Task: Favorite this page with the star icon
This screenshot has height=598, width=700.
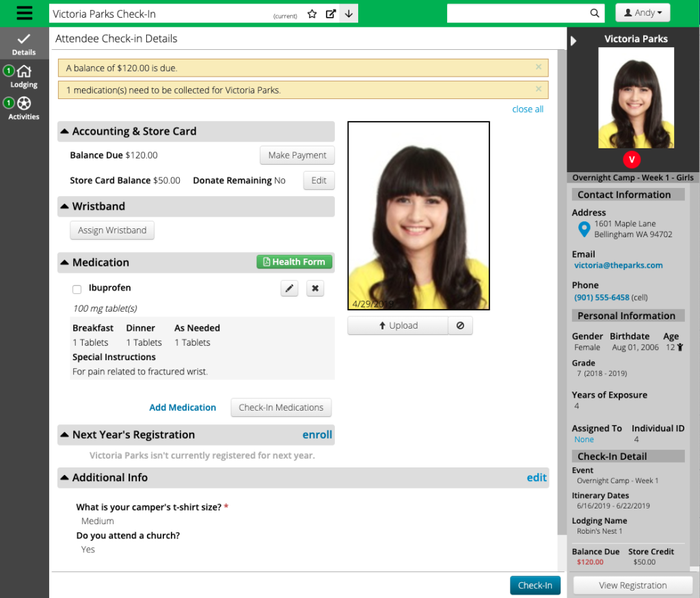Action: coord(312,14)
